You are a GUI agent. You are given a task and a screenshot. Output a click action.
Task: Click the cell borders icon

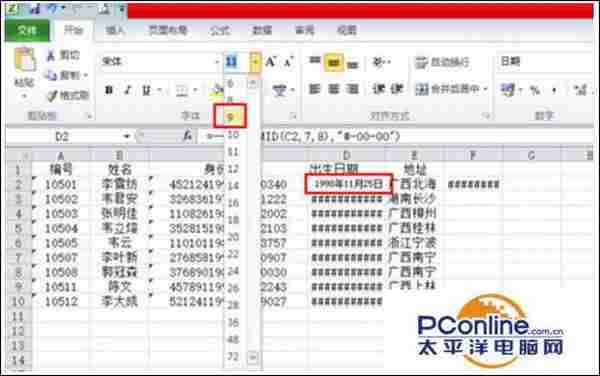181,91
